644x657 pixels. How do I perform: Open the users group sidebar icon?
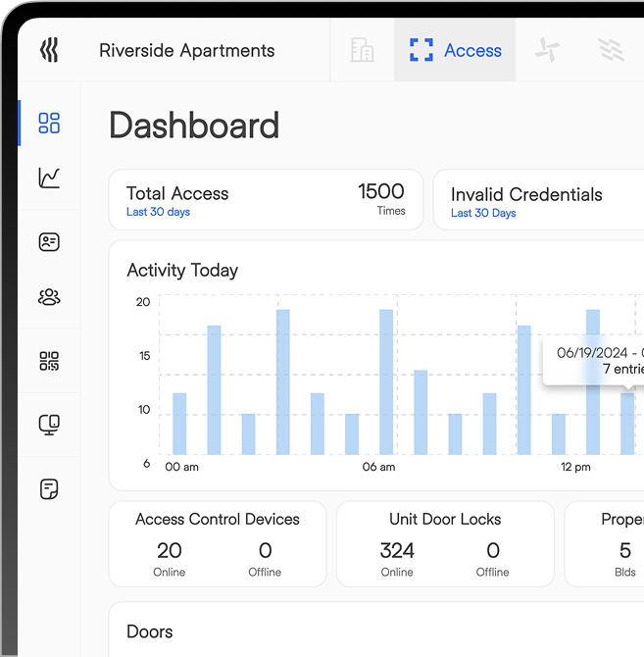click(x=49, y=297)
